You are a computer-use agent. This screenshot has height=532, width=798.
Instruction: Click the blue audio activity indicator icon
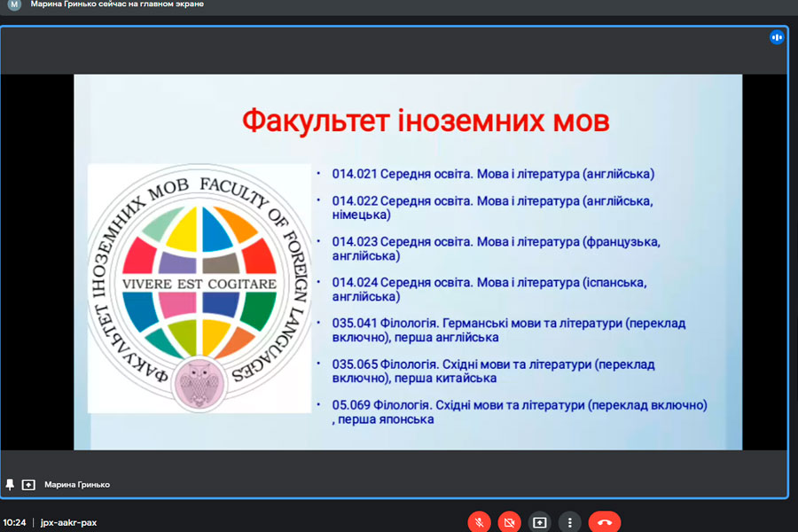[777, 37]
